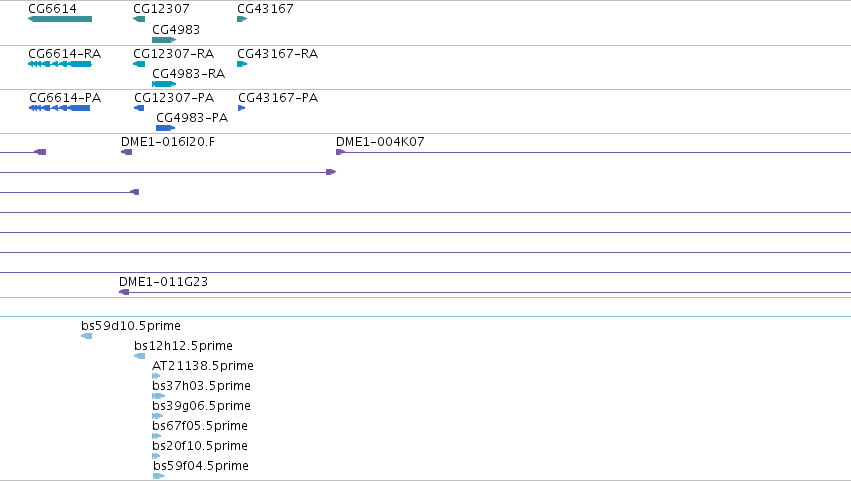Select the CG6614 gene glyph

(x=60, y=19)
